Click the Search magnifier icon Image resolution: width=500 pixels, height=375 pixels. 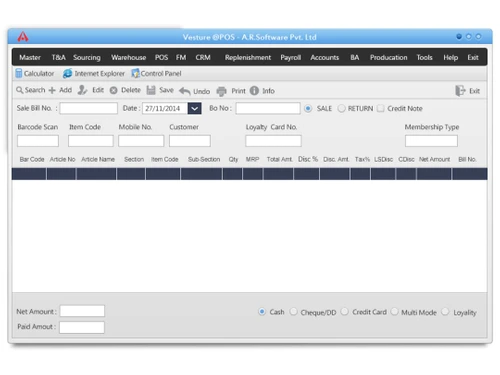pos(20,90)
